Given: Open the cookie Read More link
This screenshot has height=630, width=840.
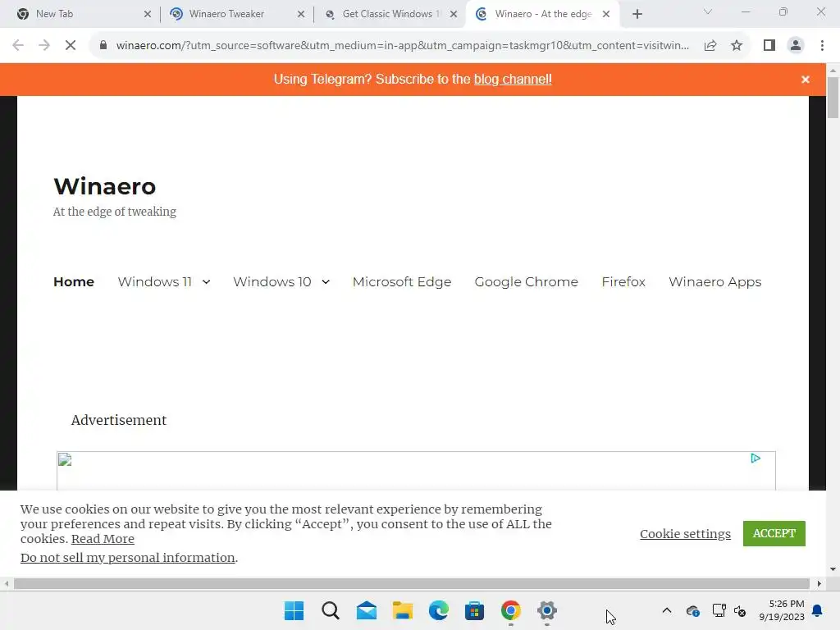Looking at the screenshot, I should pyautogui.click(x=103, y=539).
